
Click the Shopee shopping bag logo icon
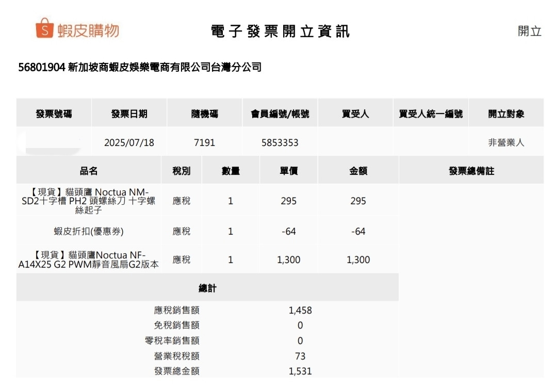click(44, 28)
